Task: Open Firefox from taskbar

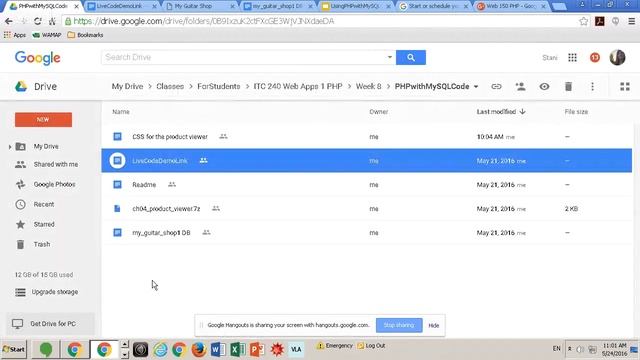Action: [x=198, y=350]
